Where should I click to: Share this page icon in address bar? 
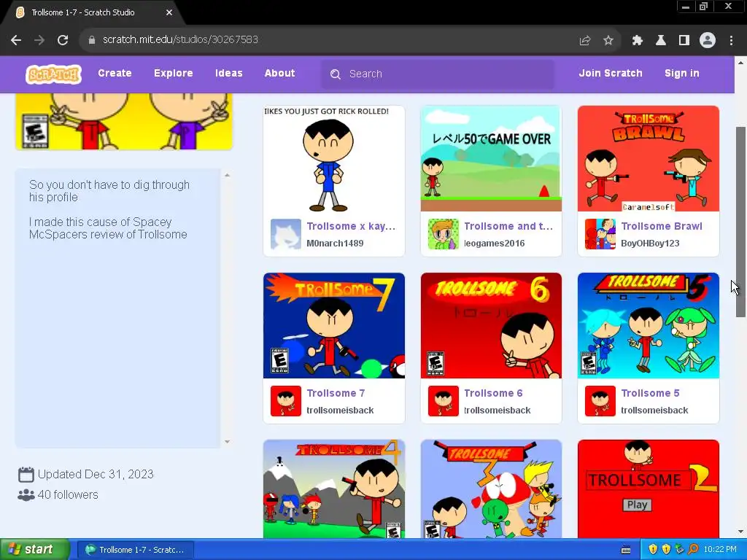(585, 40)
